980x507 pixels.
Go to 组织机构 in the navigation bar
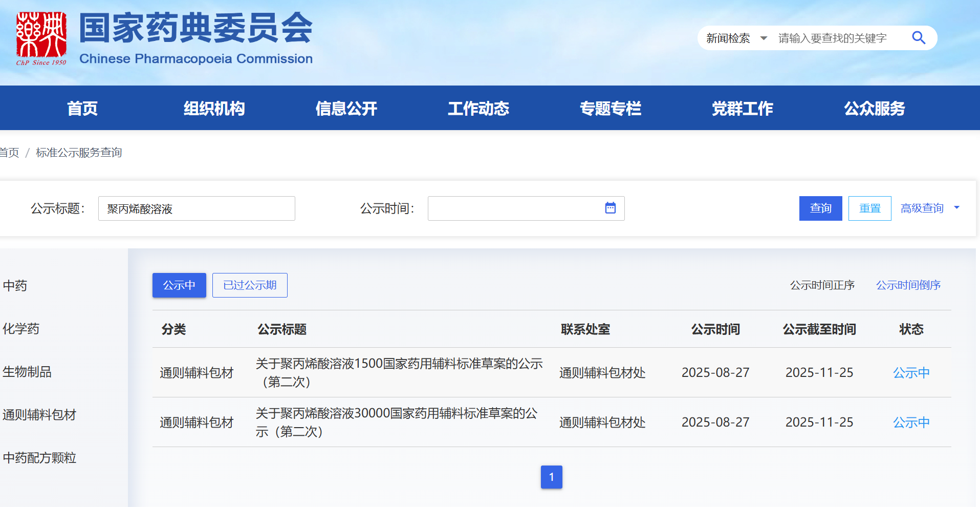(214, 109)
